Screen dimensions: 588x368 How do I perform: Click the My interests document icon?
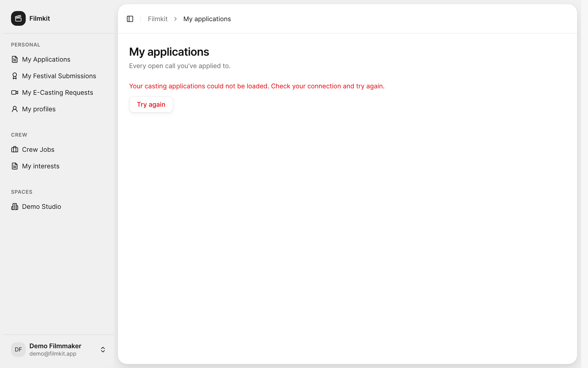click(x=14, y=166)
